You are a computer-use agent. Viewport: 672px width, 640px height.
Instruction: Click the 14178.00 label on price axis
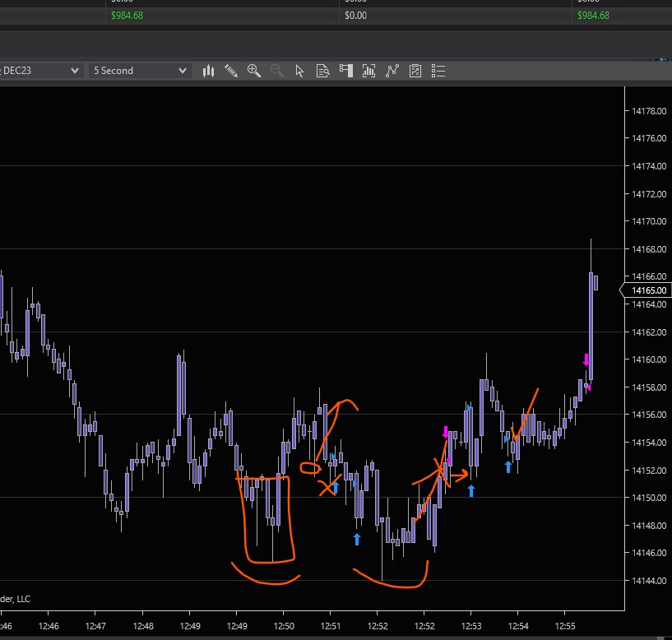pos(648,111)
